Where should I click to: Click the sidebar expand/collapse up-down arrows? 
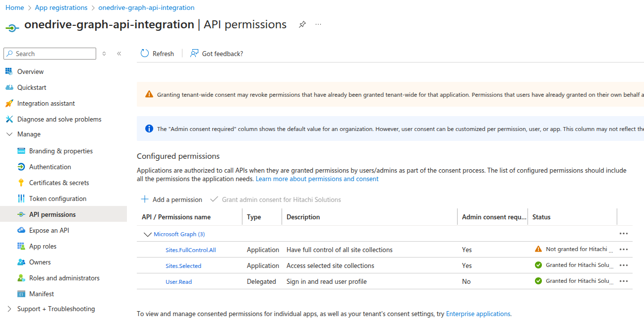104,54
